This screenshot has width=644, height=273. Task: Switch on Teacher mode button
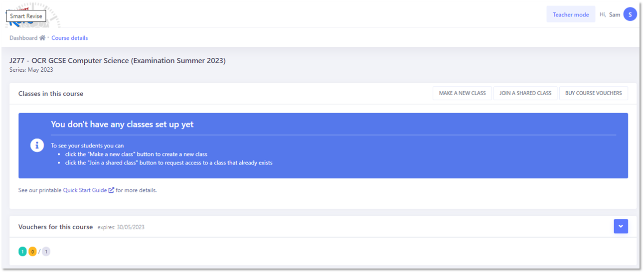[x=571, y=14]
